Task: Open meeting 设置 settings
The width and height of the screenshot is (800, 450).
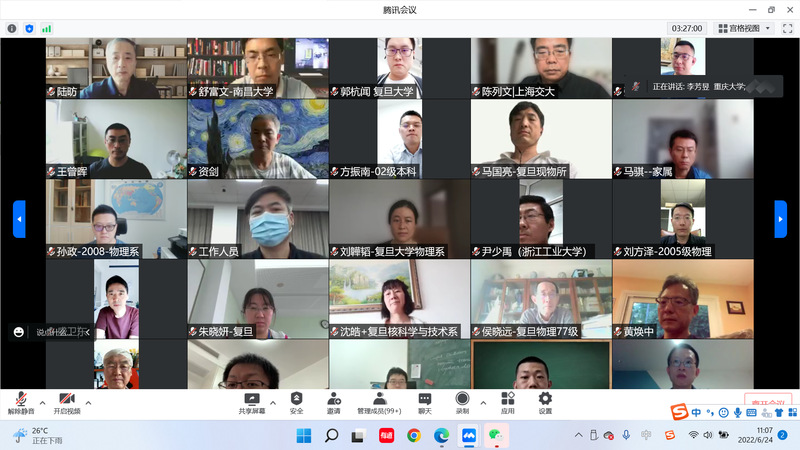Action: [x=545, y=403]
